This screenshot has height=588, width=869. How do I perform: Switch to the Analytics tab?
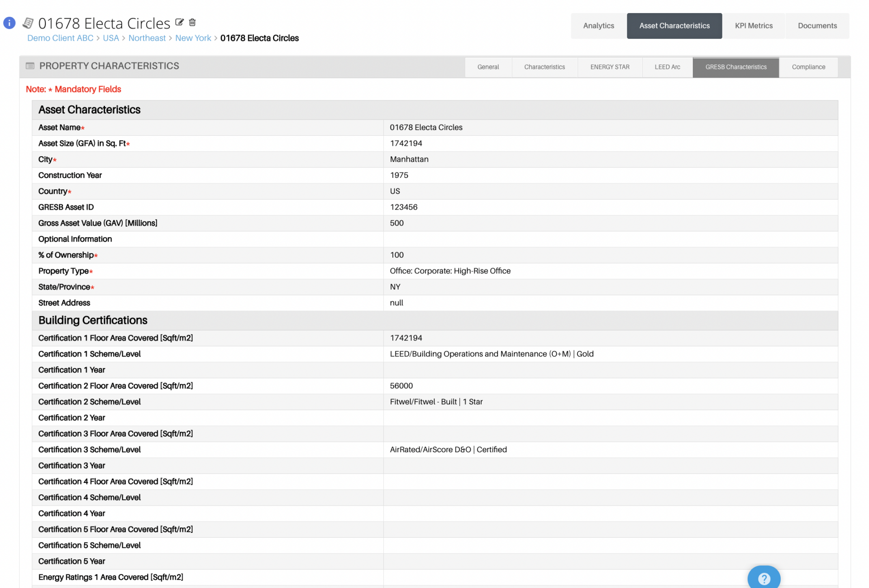[x=598, y=26]
